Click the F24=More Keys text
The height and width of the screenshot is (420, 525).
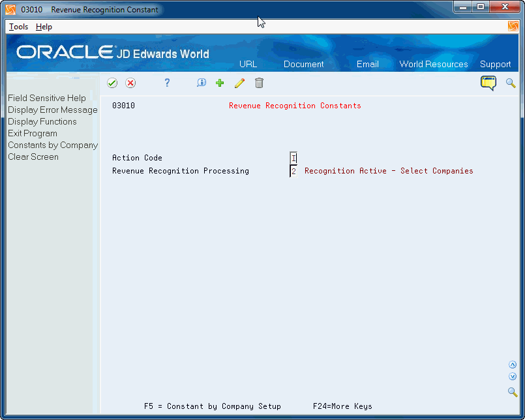tap(342, 406)
